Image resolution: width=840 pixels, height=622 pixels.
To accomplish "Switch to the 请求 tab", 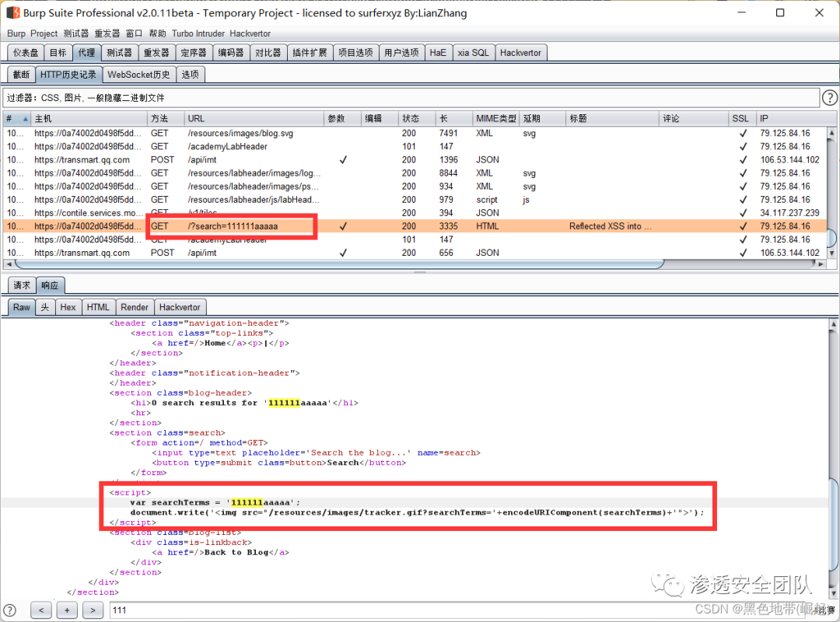I will tap(22, 285).
